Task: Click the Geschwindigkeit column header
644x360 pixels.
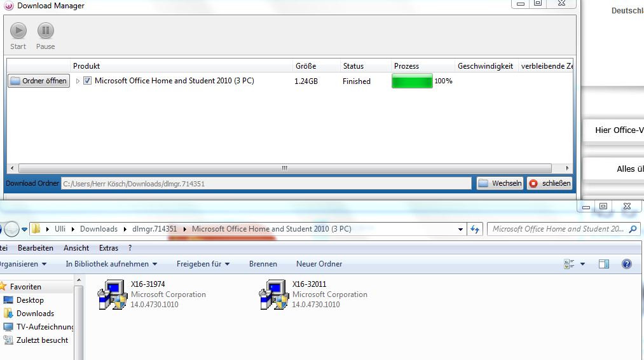Action: [x=485, y=66]
